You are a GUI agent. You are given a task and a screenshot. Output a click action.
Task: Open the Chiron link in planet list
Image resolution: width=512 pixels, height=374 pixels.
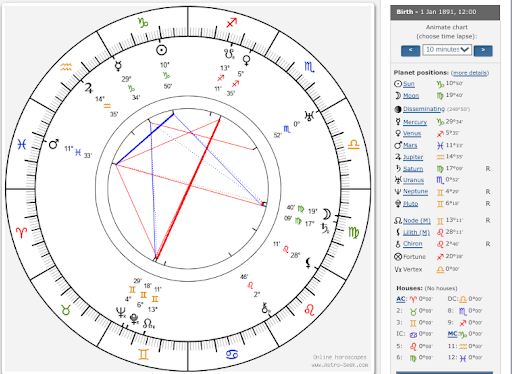click(x=413, y=244)
